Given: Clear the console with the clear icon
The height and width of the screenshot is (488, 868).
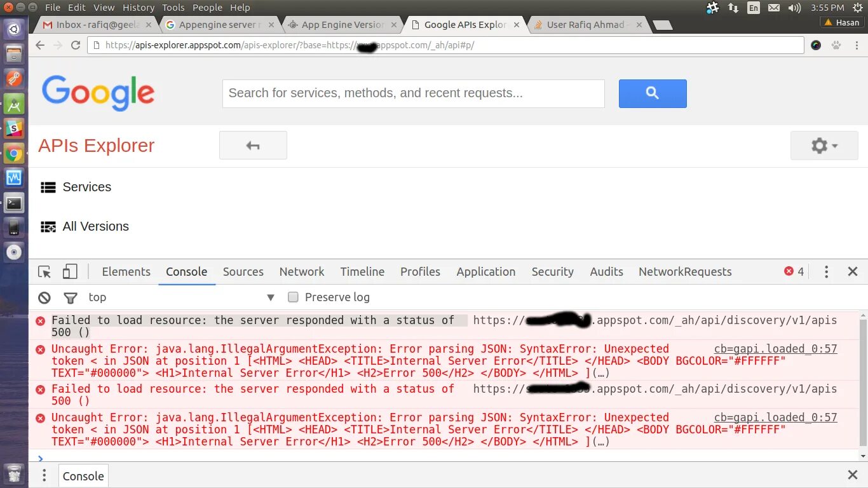Looking at the screenshot, I should coord(44,297).
